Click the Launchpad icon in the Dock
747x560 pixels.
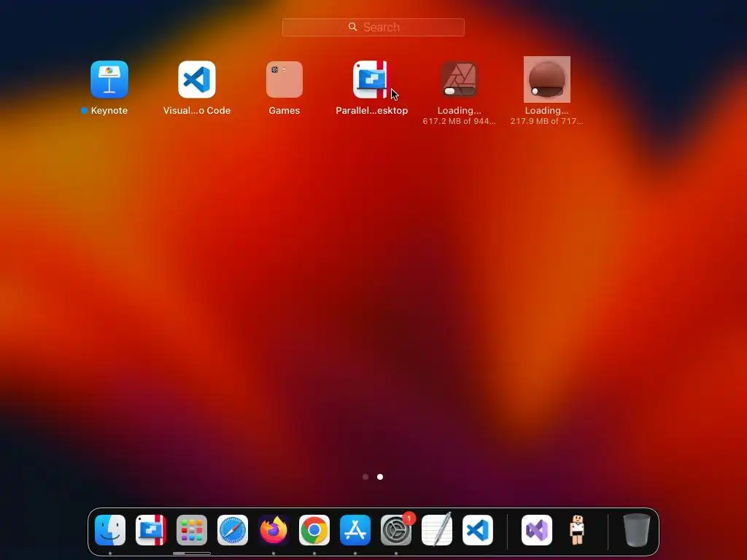pyautogui.click(x=192, y=530)
